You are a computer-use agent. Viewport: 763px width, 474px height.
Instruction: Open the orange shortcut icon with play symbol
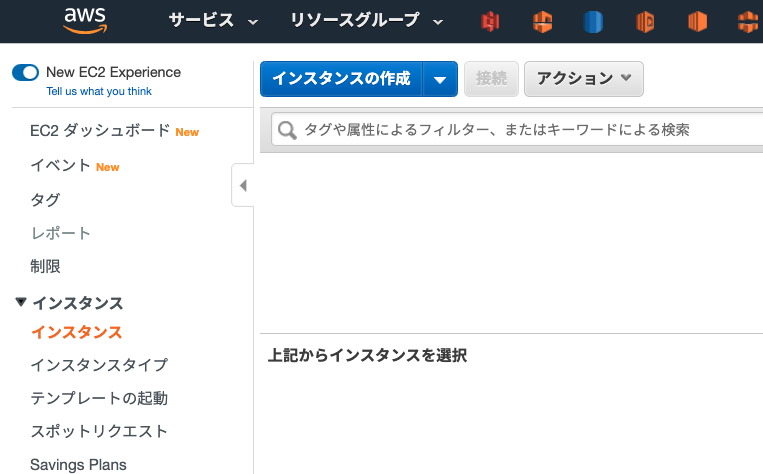[x=645, y=22]
